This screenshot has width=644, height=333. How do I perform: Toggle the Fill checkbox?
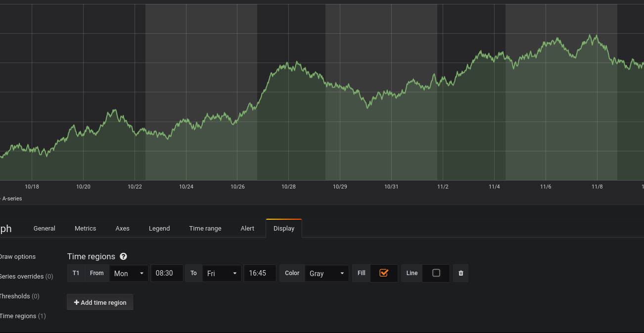[384, 273]
